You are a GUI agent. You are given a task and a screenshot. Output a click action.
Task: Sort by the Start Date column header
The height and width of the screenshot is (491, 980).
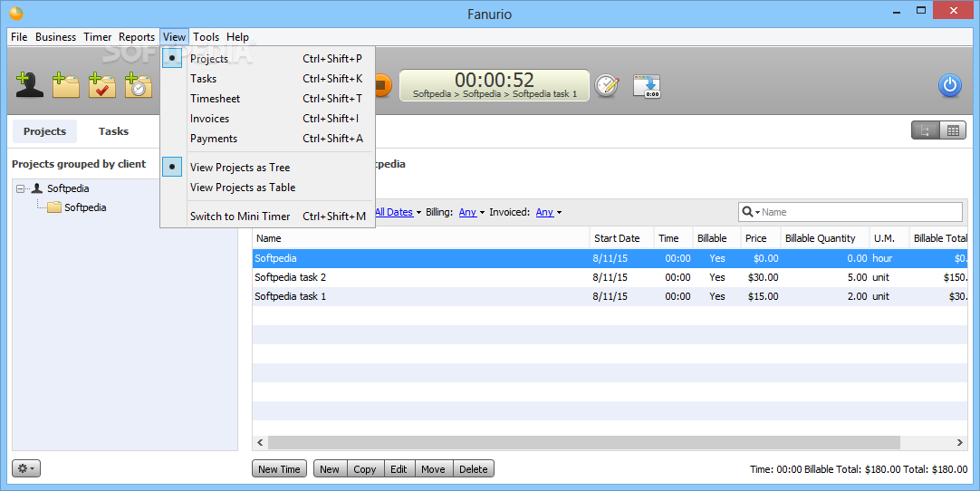coord(621,238)
